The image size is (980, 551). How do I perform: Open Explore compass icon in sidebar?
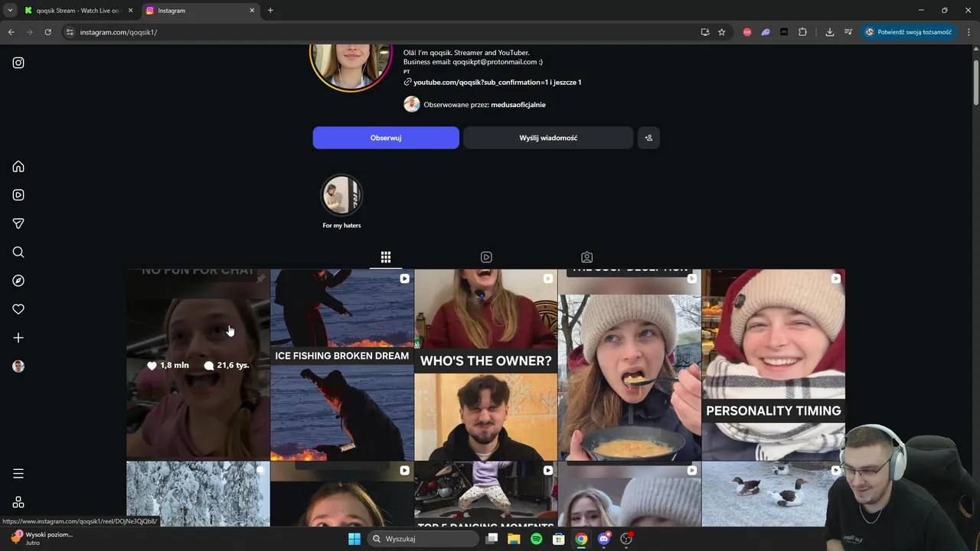tap(18, 281)
